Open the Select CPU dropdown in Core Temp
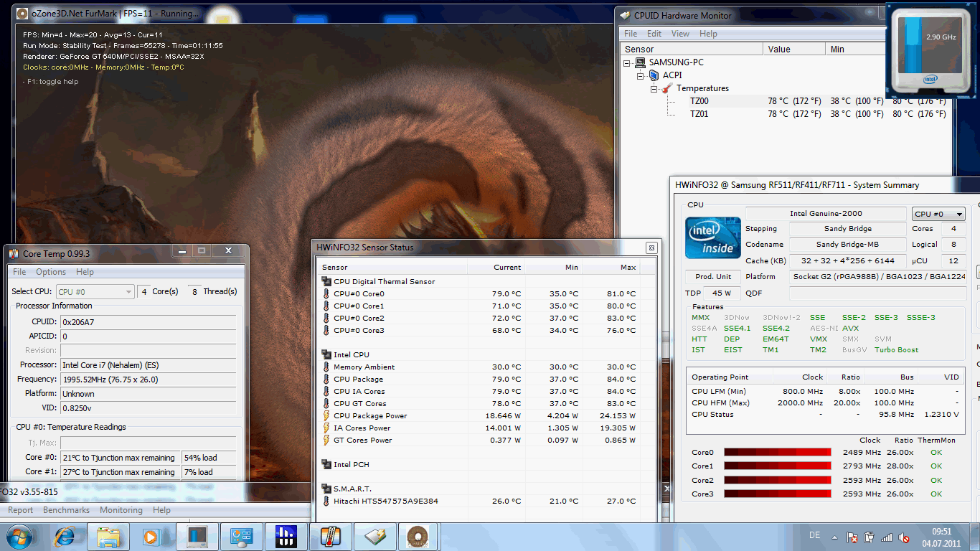 95,292
